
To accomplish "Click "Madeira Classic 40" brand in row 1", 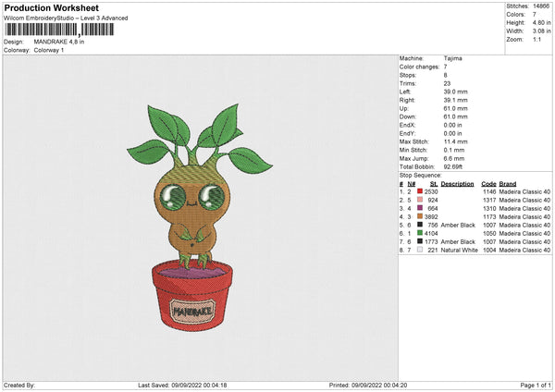I will tap(524, 191).
